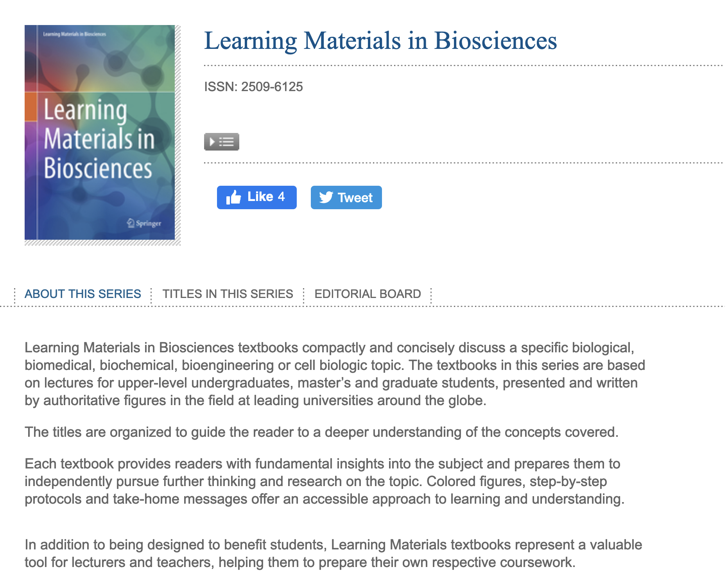The width and height of the screenshot is (728, 585).
Task: Click the orange stripe on the book cover
Action: [x=30, y=106]
